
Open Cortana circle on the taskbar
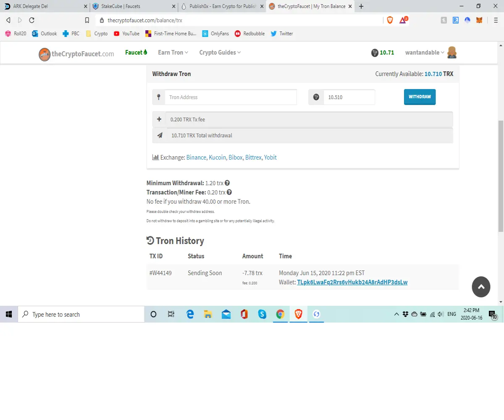click(153, 314)
